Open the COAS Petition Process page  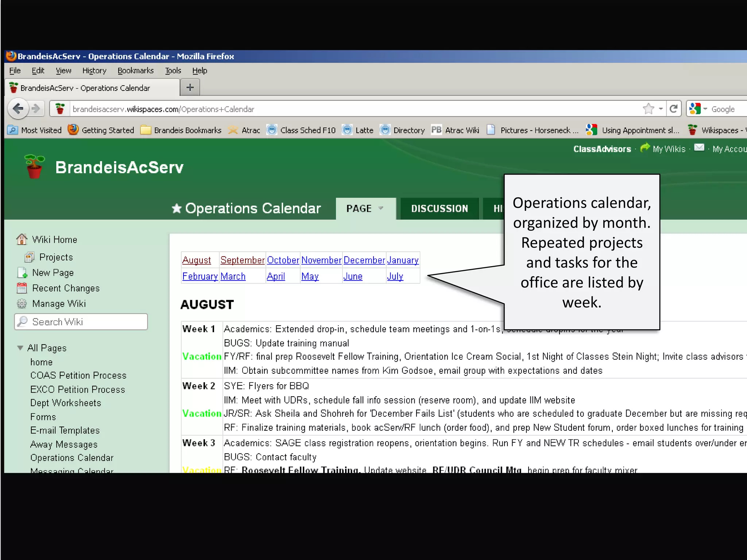78,375
